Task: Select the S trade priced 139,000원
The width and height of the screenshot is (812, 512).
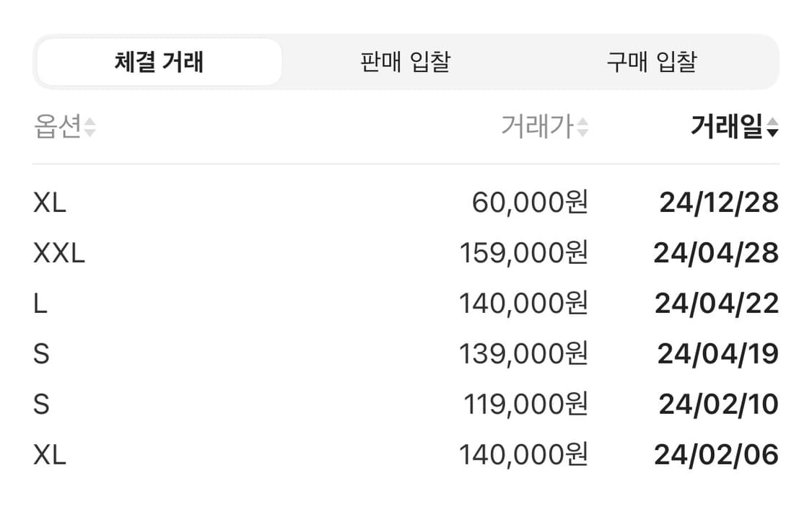Action: click(404, 354)
